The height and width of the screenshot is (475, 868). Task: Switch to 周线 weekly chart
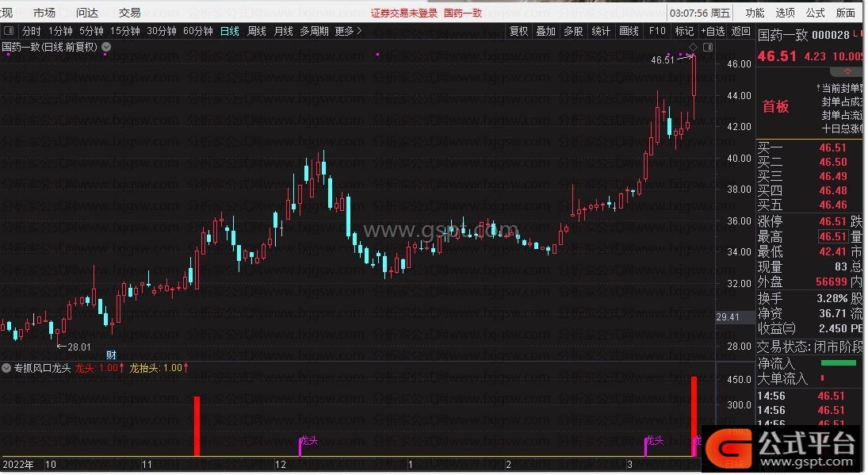(x=257, y=31)
